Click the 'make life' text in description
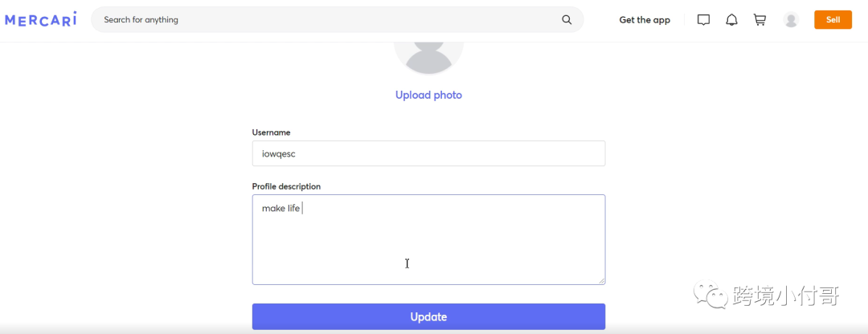Screen dimensions: 868x334 click(x=280, y=209)
